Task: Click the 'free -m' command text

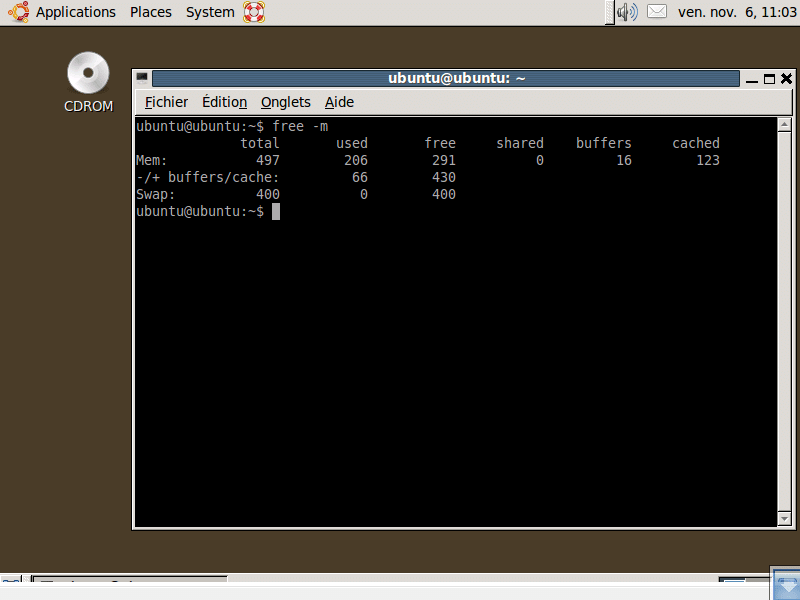Action: [300, 126]
